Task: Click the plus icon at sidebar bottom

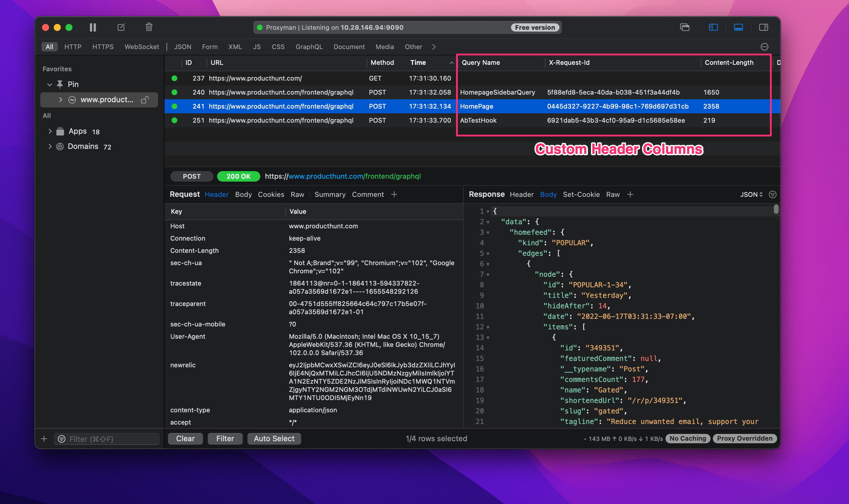Action: tap(44, 439)
